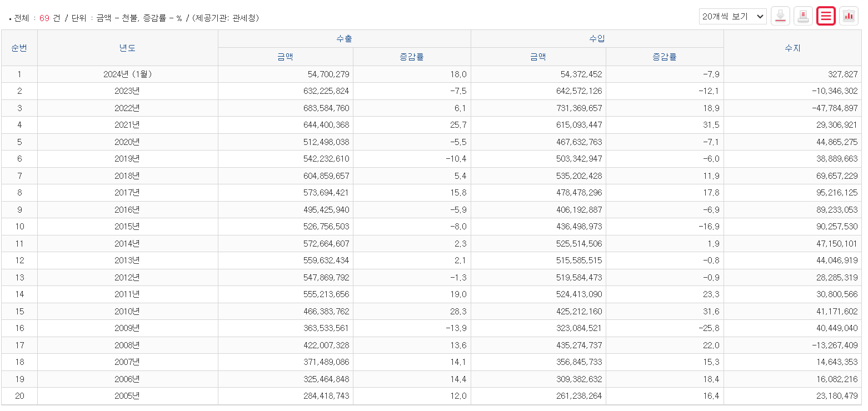Image resolution: width=868 pixels, height=411 pixels.
Task: Click the download icon button
Action: (781, 16)
